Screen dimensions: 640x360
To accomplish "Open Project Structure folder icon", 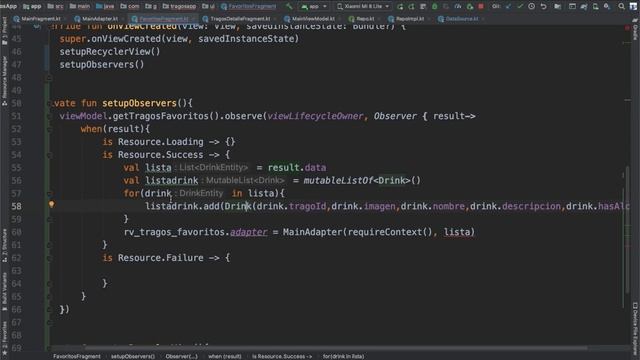I will pos(558,7).
